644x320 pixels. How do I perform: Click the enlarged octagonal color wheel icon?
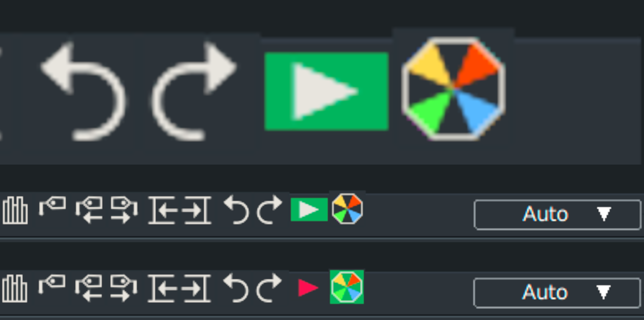[453, 88]
